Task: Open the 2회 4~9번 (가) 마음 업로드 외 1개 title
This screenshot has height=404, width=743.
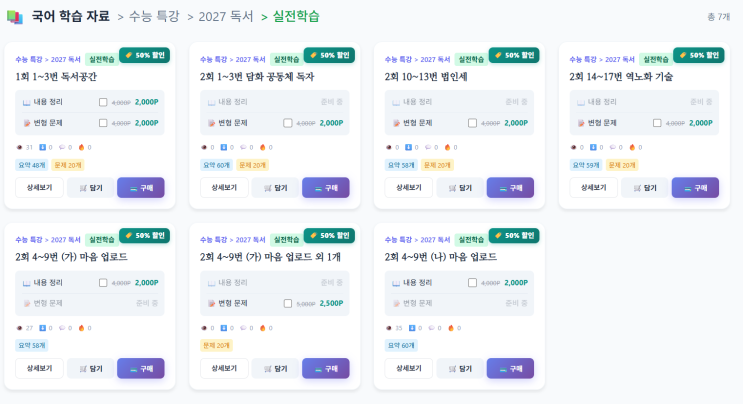Action: point(277,257)
